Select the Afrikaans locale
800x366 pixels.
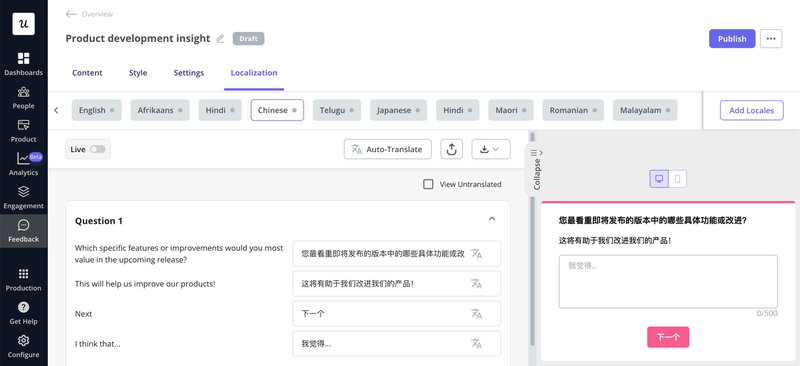[160, 110]
